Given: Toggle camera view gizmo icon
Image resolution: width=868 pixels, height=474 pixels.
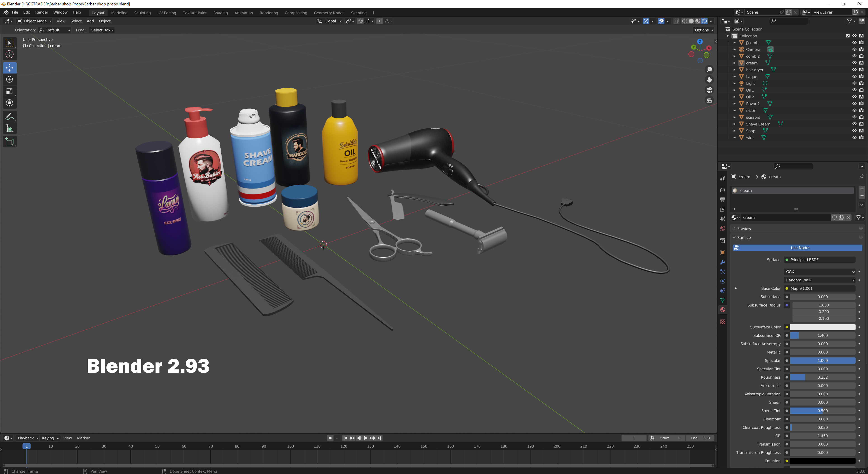Looking at the screenshot, I should coord(709,90).
